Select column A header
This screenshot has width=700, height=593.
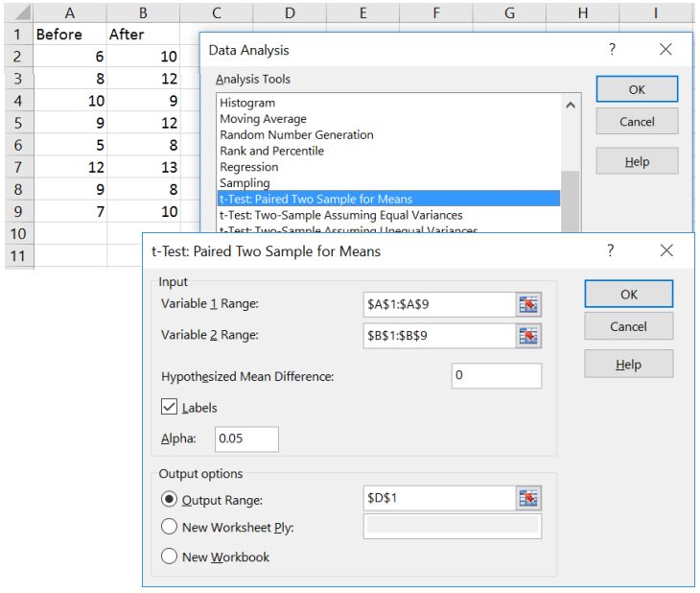pos(70,13)
